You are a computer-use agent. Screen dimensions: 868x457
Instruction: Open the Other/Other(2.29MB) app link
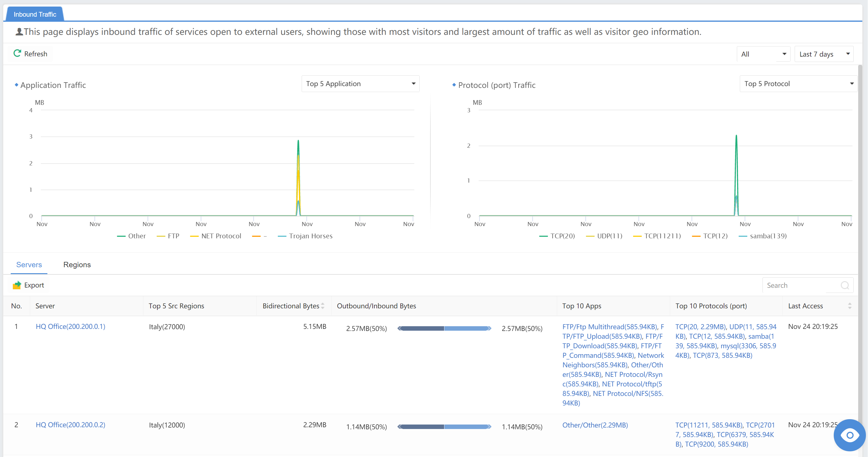(595, 425)
